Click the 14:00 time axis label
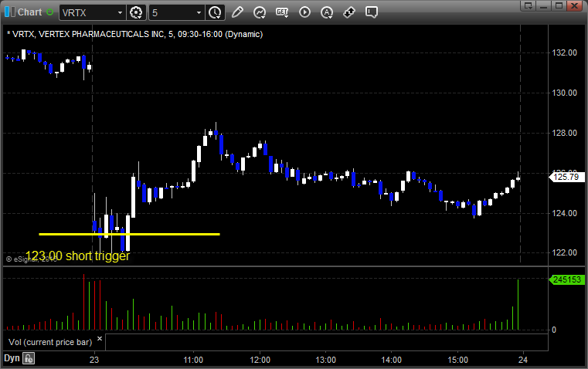The height and width of the screenshot is (369, 588). coord(392,360)
